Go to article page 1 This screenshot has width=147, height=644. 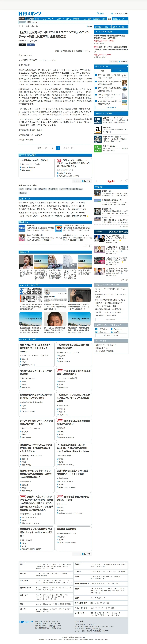52,148
